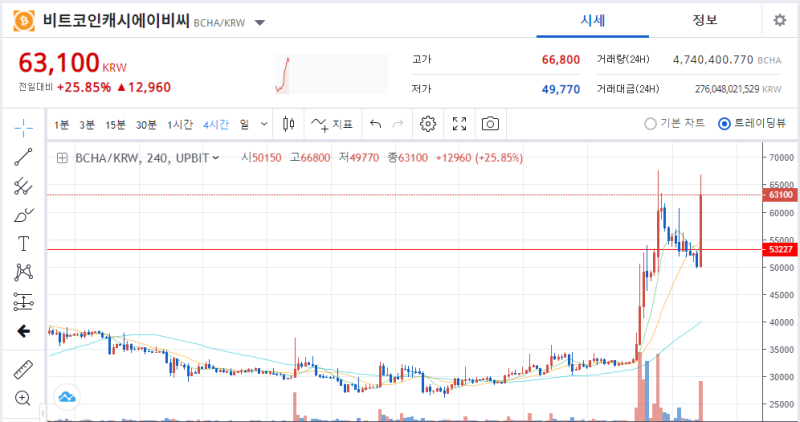The width and height of the screenshot is (800, 422).
Task: Select the trend line drawing tool
Action: [23, 157]
